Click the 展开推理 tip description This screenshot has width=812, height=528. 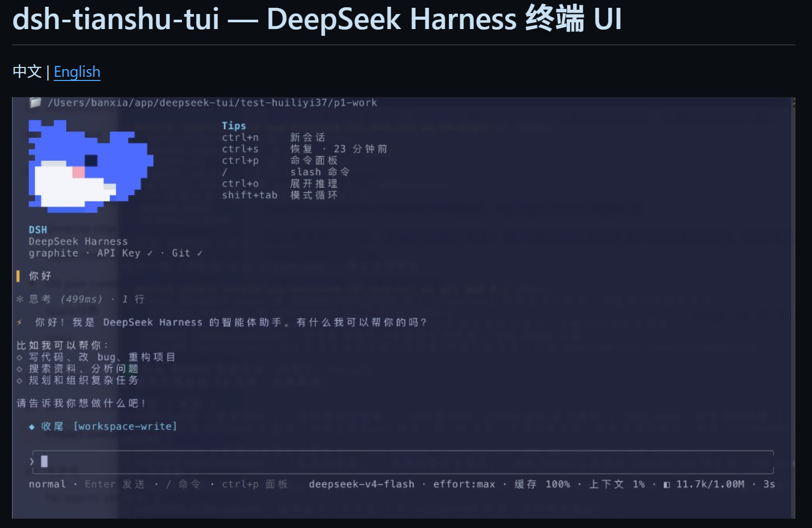(314, 183)
